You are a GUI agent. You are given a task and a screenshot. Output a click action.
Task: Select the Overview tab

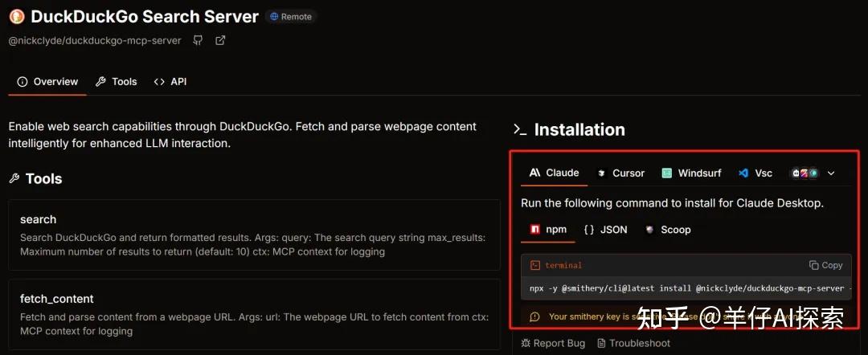point(47,82)
